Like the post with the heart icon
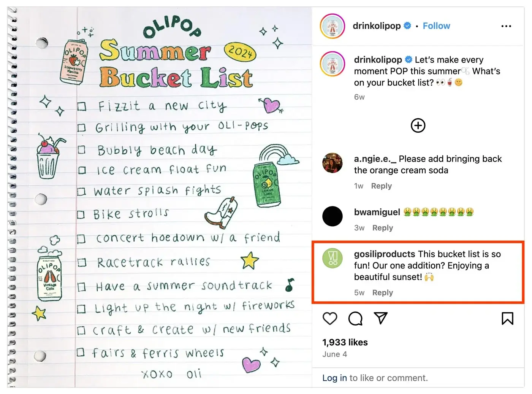Image resolution: width=532 pixels, height=394 pixels. coord(330,319)
